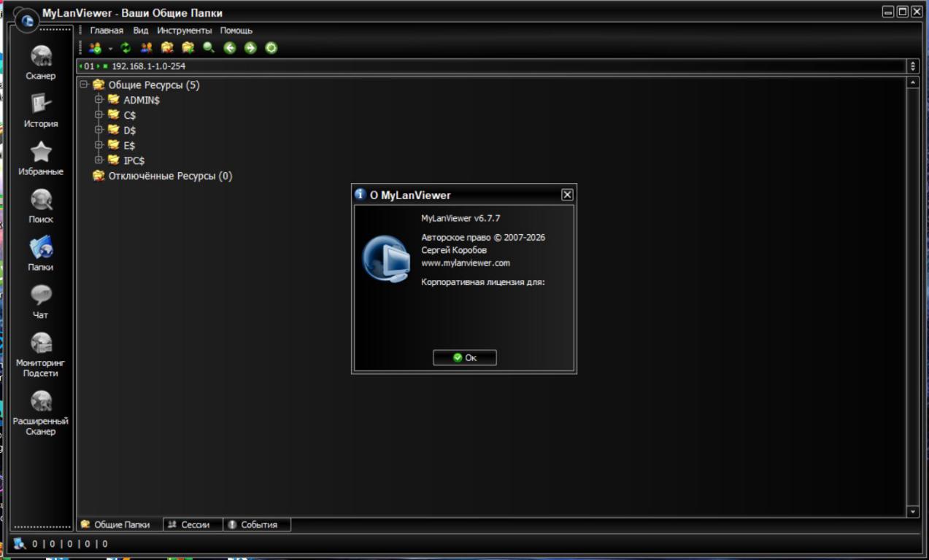Expand the IPC$ share node
The height and width of the screenshot is (560, 929).
(99, 160)
